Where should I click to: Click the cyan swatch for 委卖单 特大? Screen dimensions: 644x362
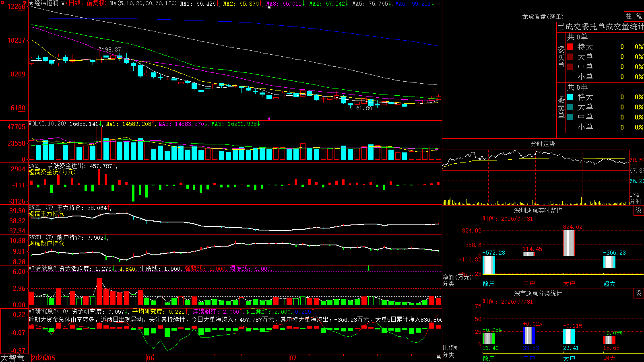pyautogui.click(x=570, y=97)
